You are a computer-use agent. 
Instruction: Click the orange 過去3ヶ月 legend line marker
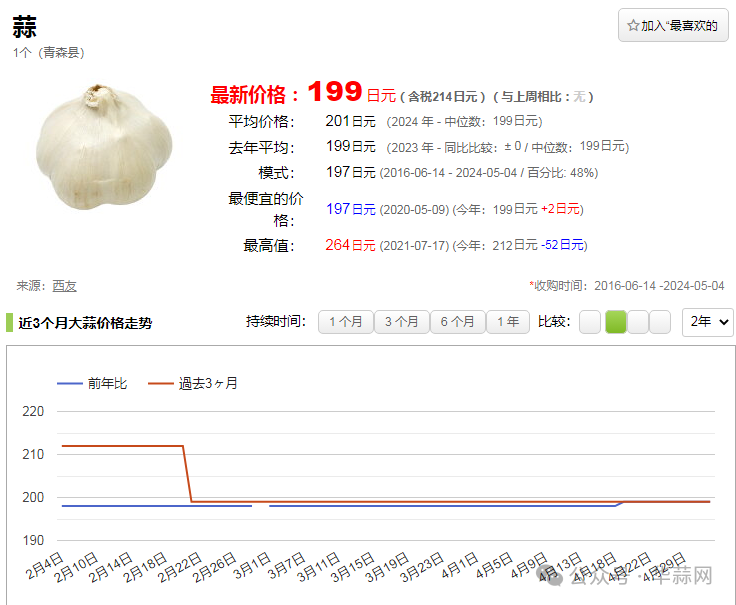coord(160,383)
